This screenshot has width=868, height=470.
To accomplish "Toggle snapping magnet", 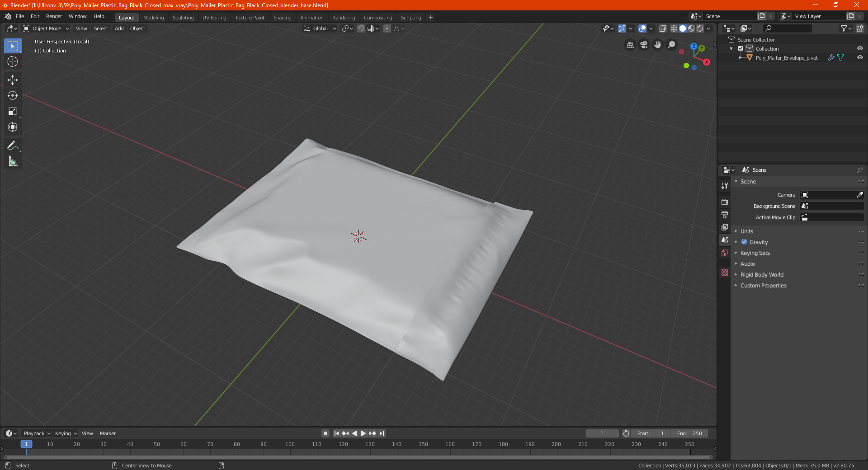I will click(361, 28).
